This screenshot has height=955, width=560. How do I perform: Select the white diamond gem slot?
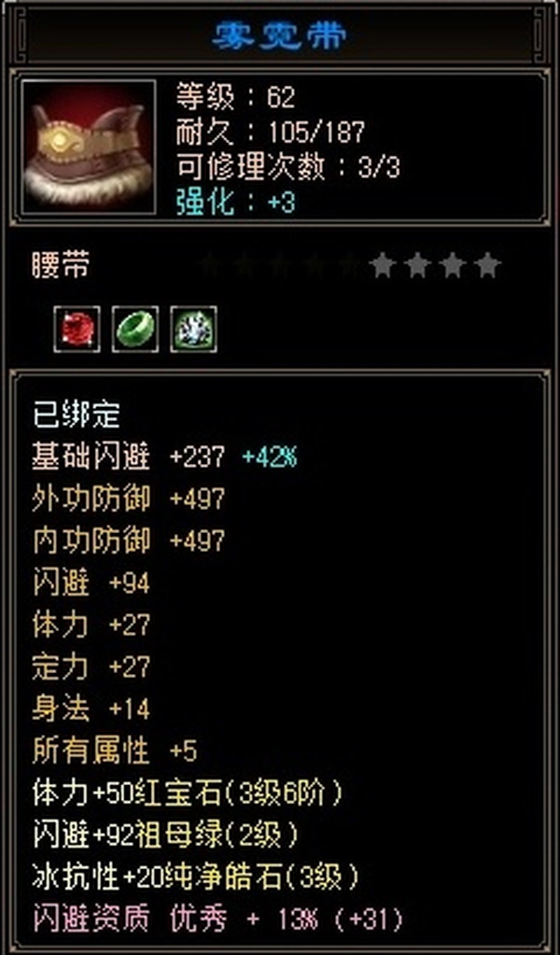pyautogui.click(x=193, y=330)
